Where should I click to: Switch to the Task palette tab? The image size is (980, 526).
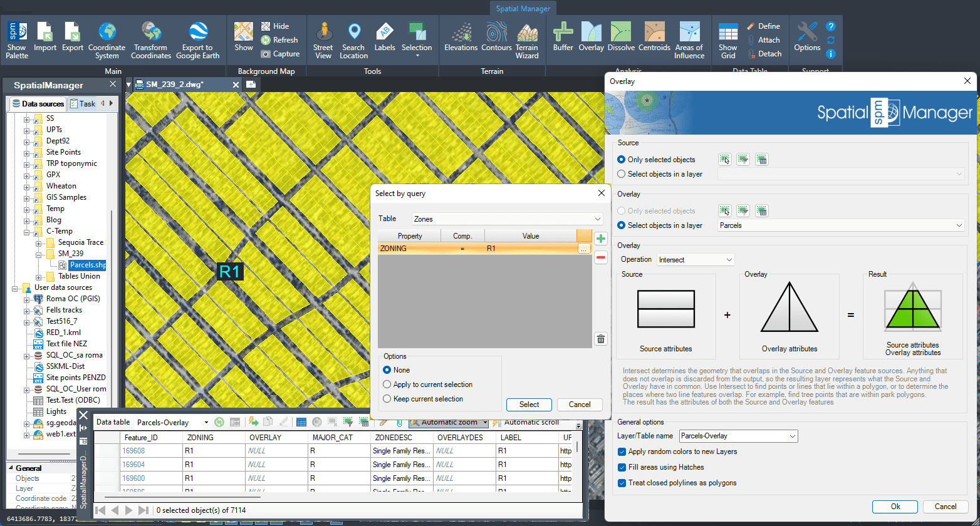coord(82,103)
